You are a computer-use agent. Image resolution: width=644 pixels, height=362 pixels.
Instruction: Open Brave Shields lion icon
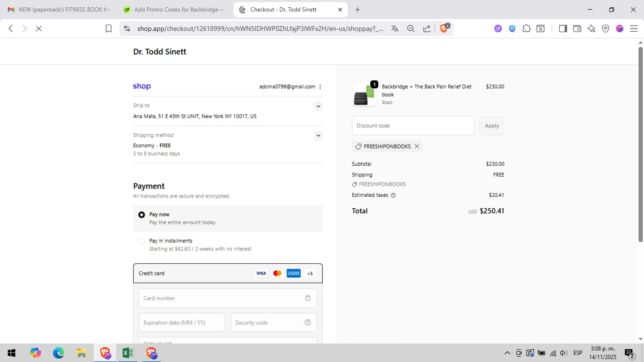[444, 28]
